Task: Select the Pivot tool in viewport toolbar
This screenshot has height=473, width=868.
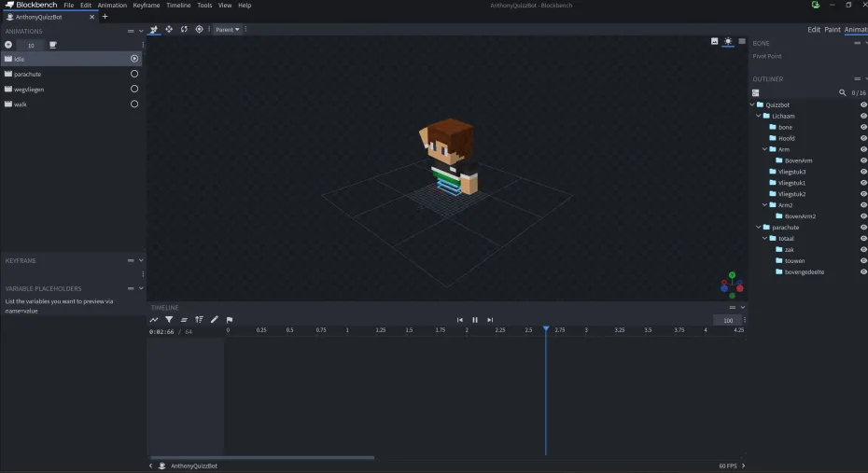Action: tap(200, 29)
